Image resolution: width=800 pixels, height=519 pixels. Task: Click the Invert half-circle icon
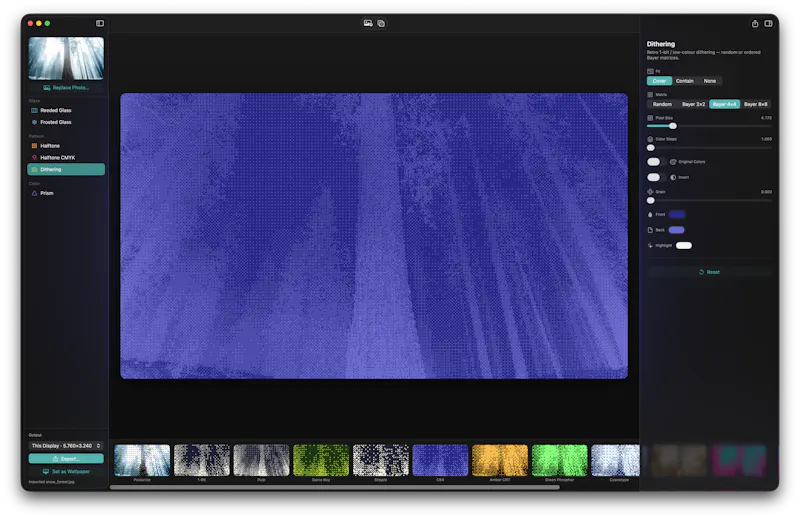pos(673,177)
